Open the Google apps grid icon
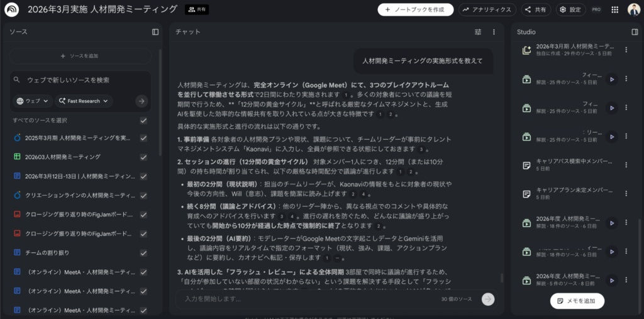This screenshot has height=319, width=644. click(614, 9)
